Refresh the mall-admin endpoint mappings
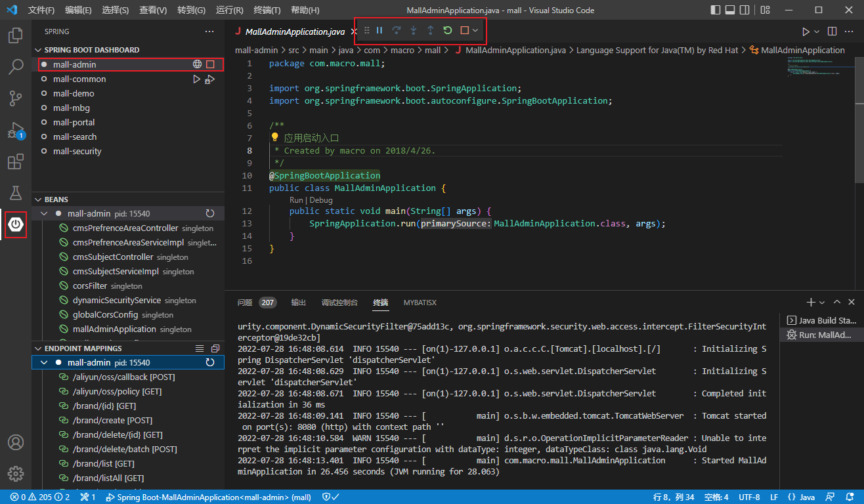Image resolution: width=864 pixels, height=504 pixels. click(x=210, y=362)
